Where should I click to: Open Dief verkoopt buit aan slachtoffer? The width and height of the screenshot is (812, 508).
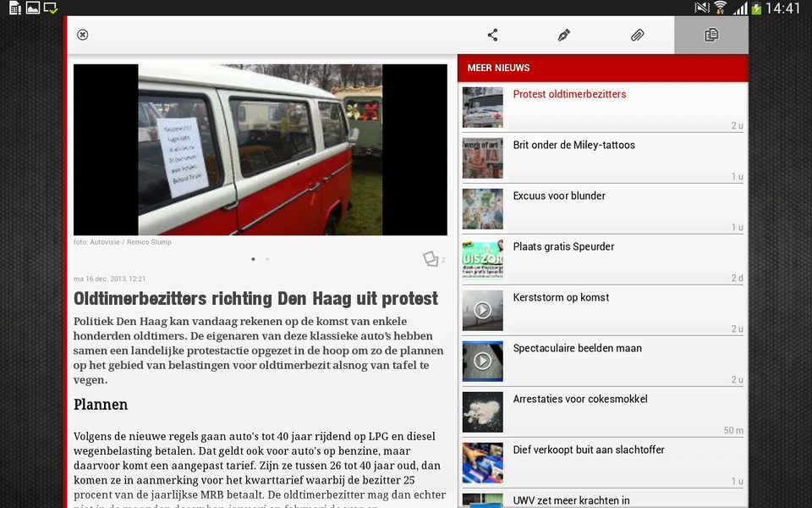(x=603, y=463)
